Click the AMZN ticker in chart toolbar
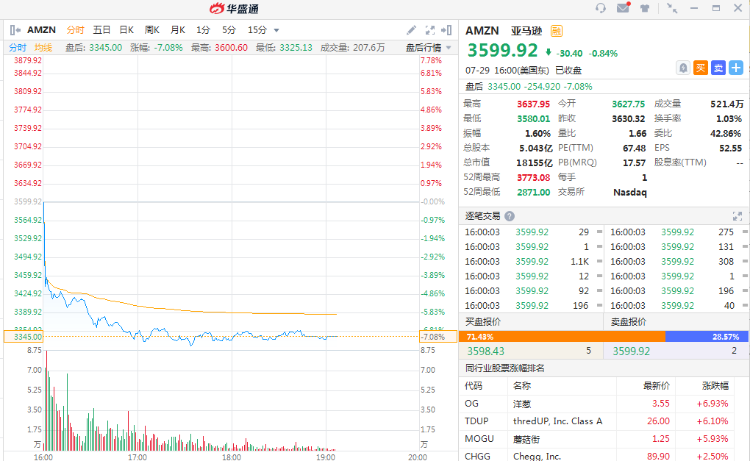 [x=41, y=30]
